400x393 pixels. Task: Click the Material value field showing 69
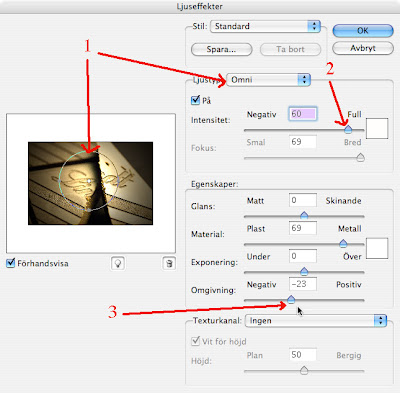(x=303, y=228)
